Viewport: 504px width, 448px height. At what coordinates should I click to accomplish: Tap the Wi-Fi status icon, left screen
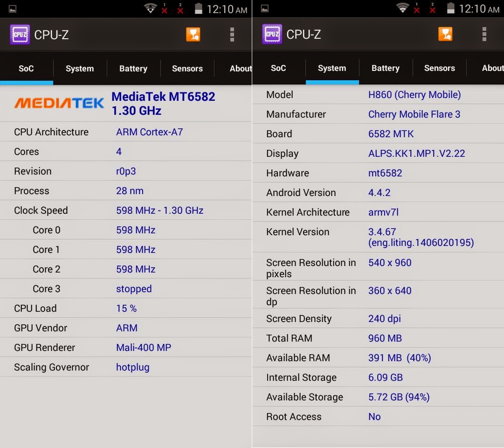tap(151, 8)
